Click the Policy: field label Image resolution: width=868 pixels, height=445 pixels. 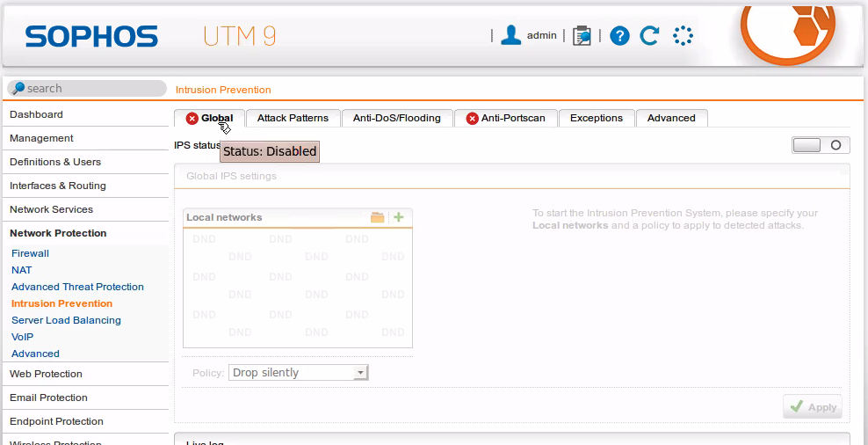(x=208, y=373)
